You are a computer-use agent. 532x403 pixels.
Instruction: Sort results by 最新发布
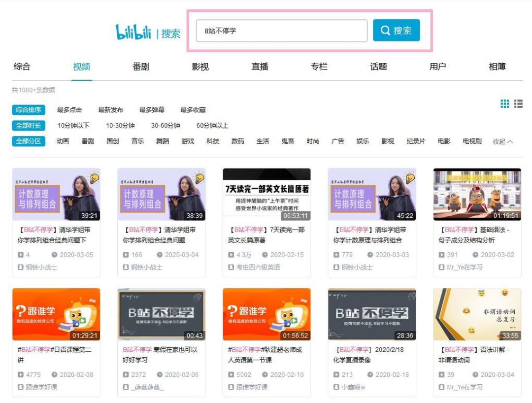click(111, 110)
